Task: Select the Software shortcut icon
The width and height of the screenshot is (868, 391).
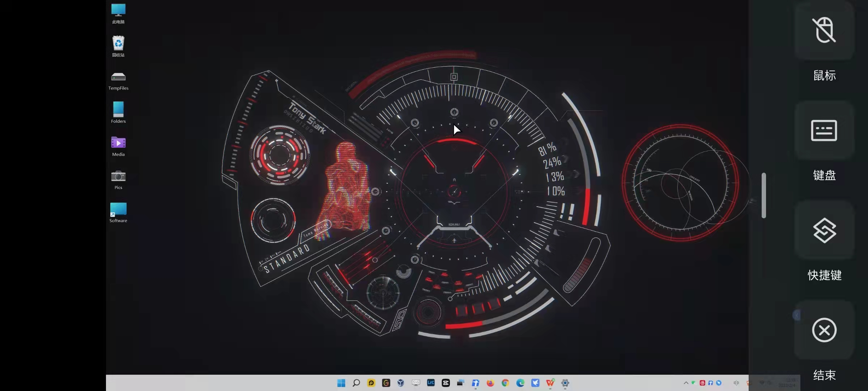Action: coord(118,213)
